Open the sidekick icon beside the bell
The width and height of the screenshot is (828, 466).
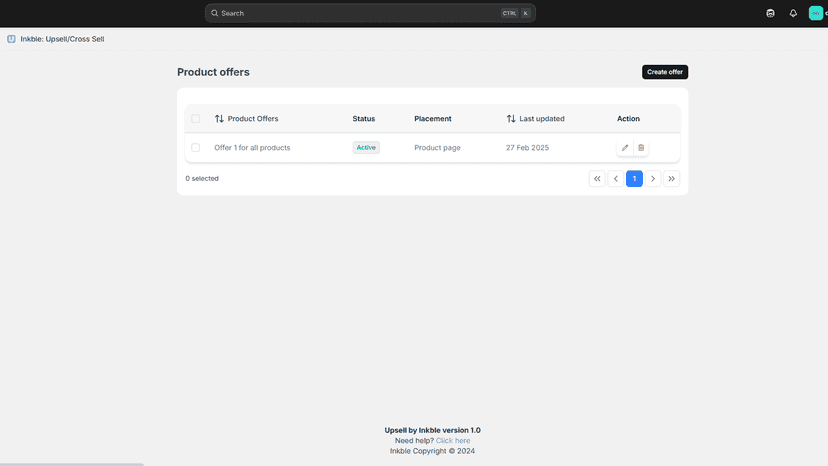coord(770,13)
